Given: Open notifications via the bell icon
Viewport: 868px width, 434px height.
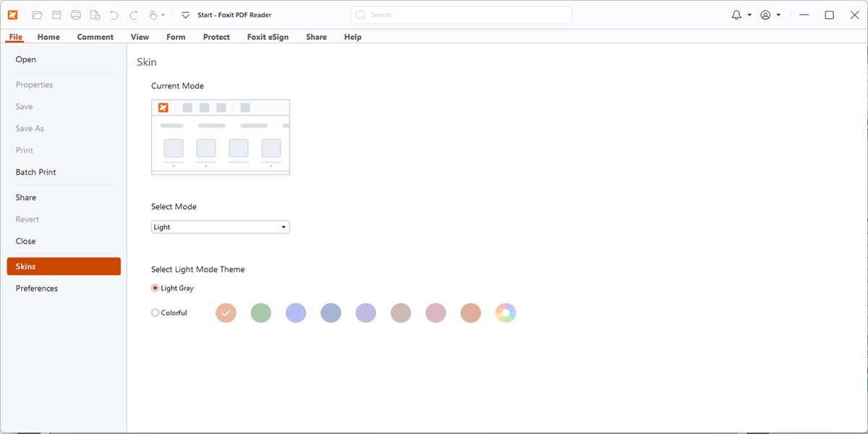Looking at the screenshot, I should pyautogui.click(x=736, y=14).
